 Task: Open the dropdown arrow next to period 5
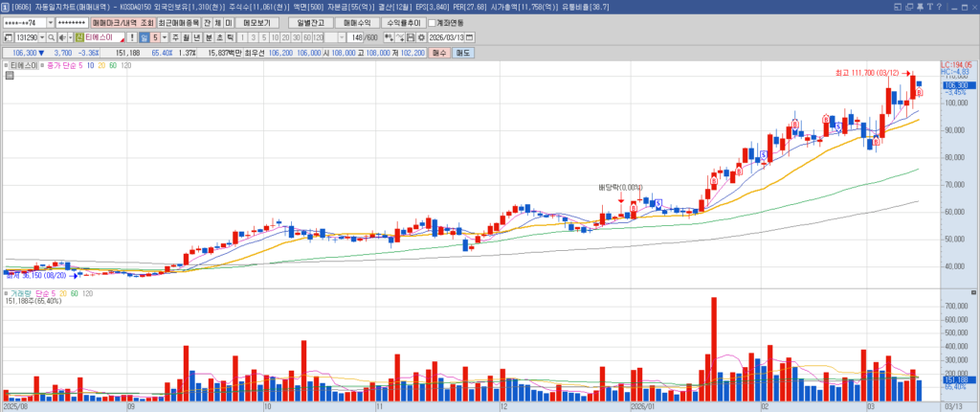164,37
